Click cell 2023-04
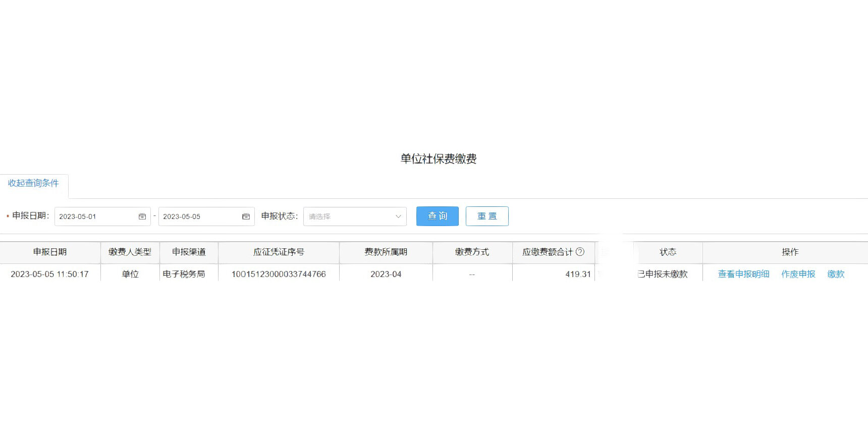Image resolution: width=868 pixels, height=434 pixels. coord(386,274)
